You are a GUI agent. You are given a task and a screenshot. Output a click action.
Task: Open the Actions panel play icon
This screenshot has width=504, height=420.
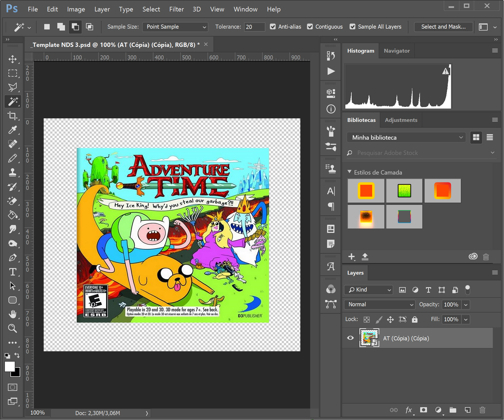coord(331,71)
